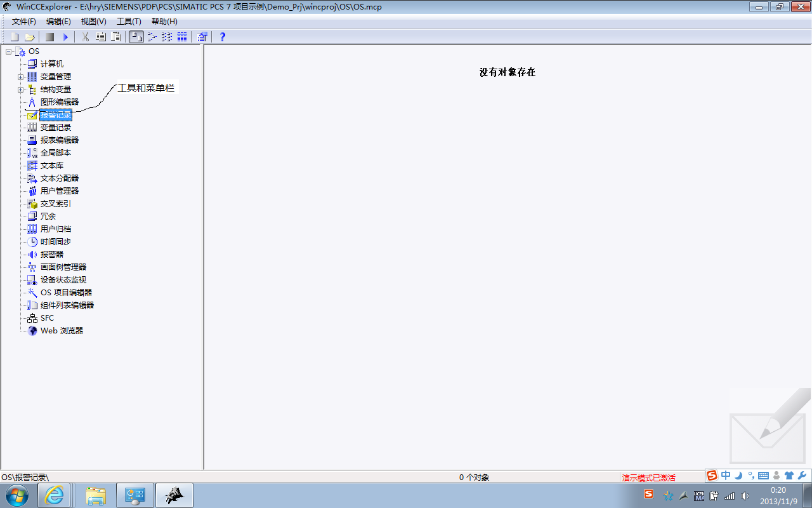The image size is (812, 508).
Task: Switch to list view in toolbar
Action: point(167,37)
